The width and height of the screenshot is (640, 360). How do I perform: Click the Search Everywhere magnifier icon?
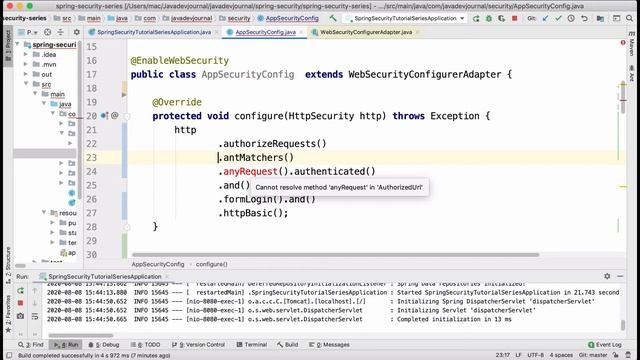tap(630, 18)
